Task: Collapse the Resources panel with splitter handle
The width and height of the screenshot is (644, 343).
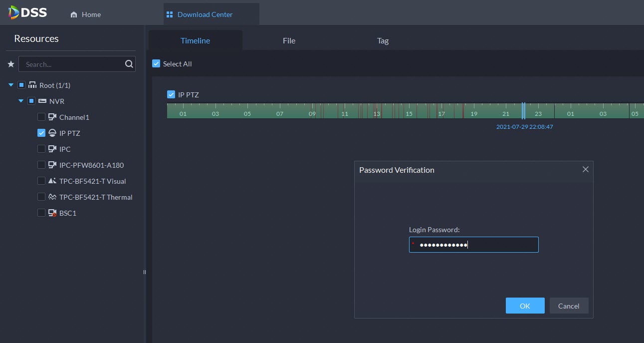Action: [145, 272]
